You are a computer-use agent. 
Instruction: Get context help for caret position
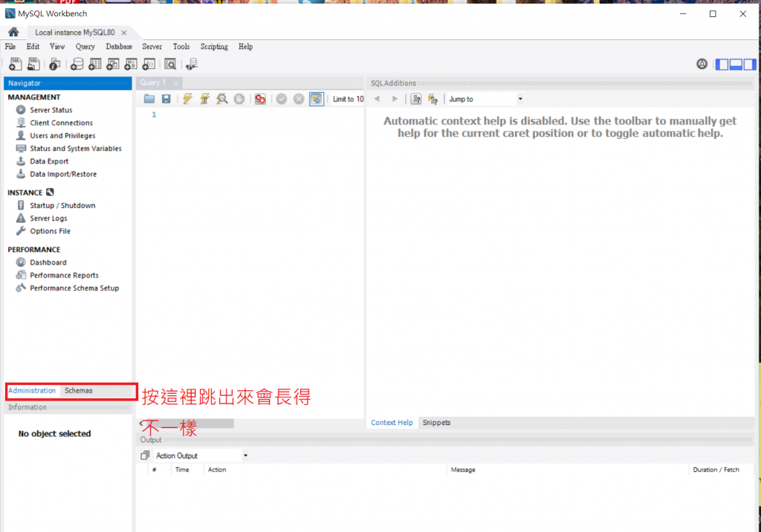[416, 99]
